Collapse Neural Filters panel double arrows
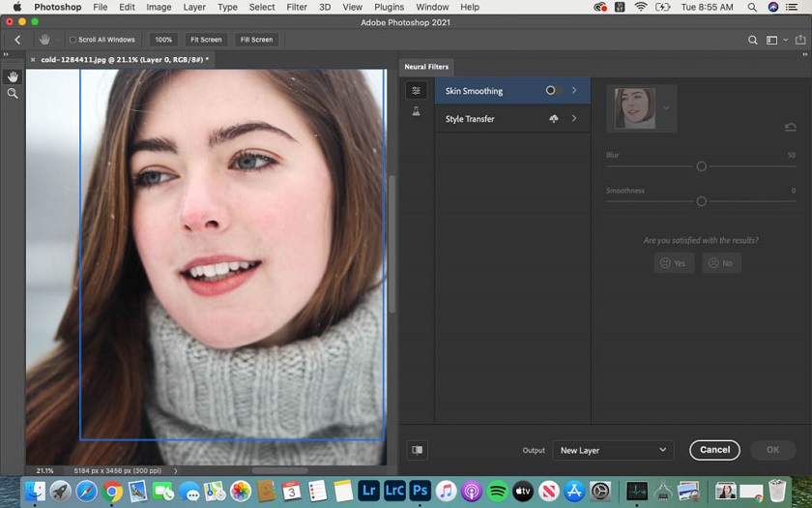This screenshot has width=812, height=508. point(804,54)
